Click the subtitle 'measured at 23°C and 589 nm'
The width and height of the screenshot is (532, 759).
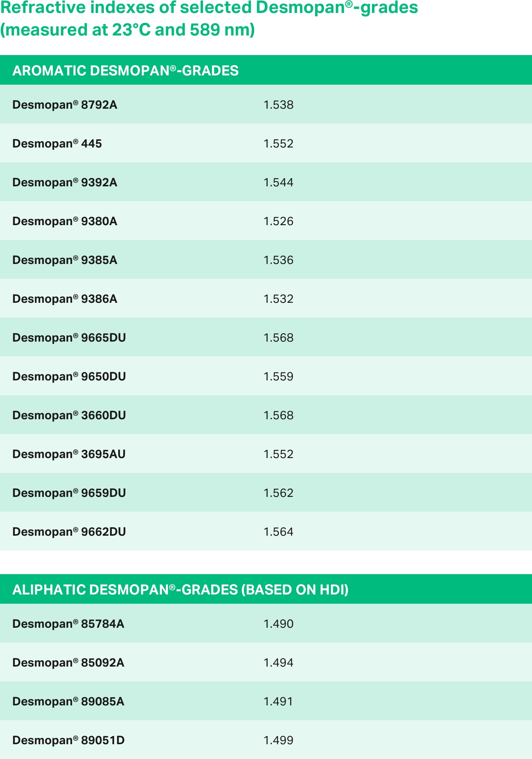(127, 30)
